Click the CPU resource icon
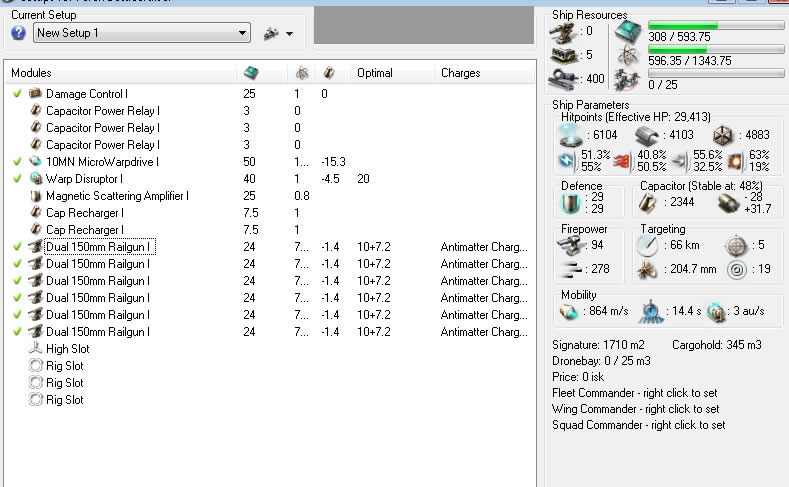Image resolution: width=789 pixels, height=487 pixels. (x=628, y=30)
